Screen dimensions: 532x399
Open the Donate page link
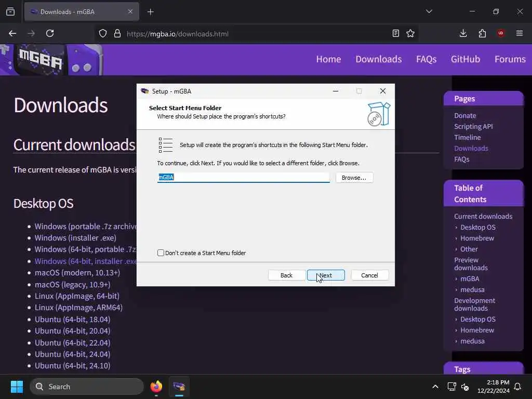(465, 116)
